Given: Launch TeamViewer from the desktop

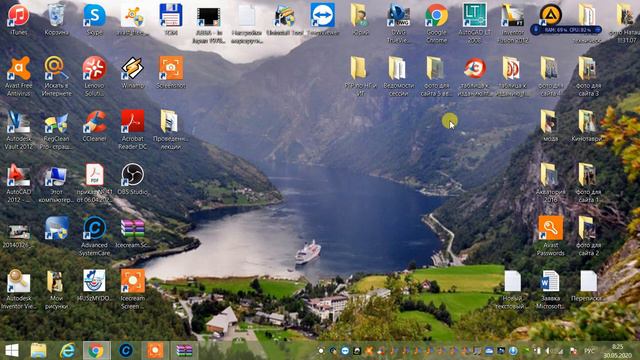Looking at the screenshot, I should [x=322, y=19].
